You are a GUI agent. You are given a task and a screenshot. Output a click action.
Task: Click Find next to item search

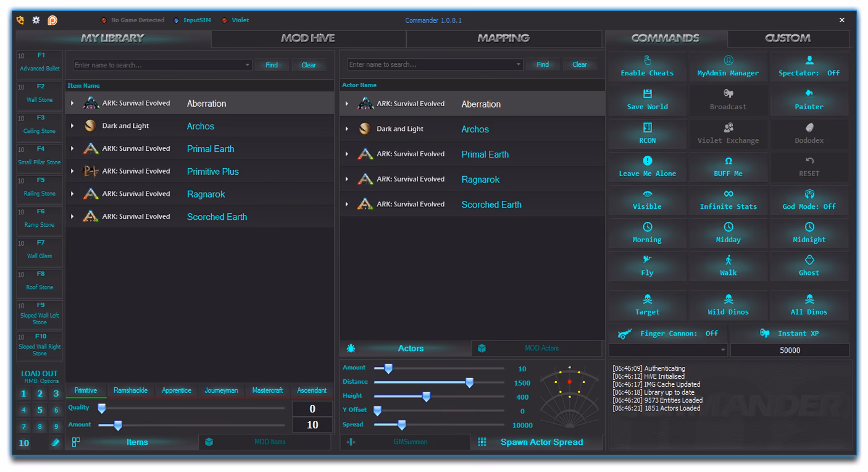tap(272, 65)
